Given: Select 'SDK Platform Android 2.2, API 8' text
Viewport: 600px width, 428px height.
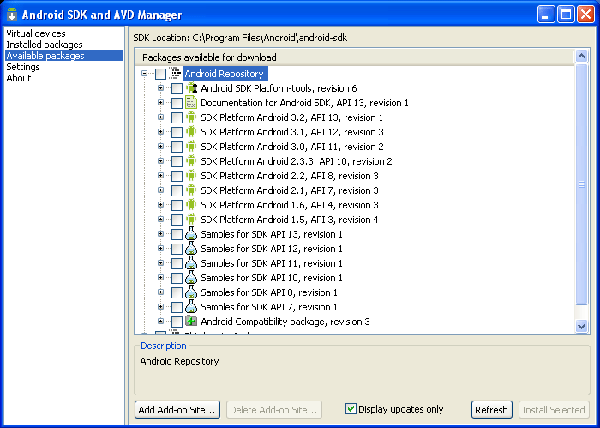Looking at the screenshot, I should (289, 176).
